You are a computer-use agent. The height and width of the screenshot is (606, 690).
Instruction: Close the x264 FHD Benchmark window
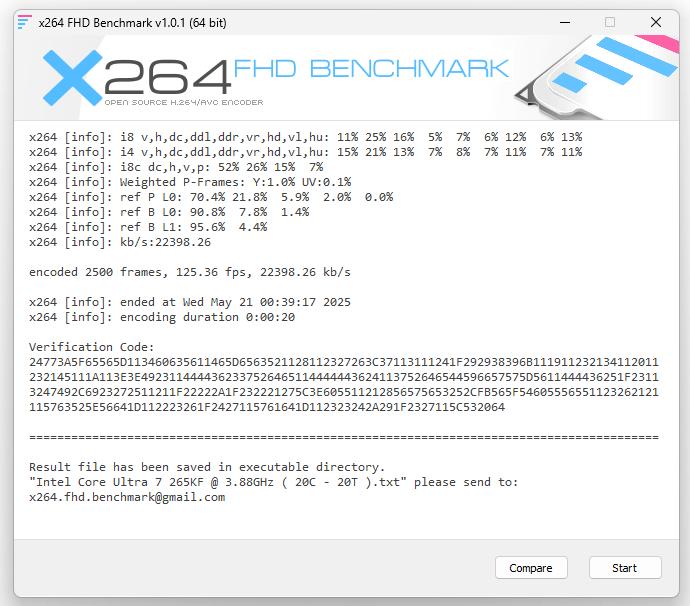(x=656, y=22)
